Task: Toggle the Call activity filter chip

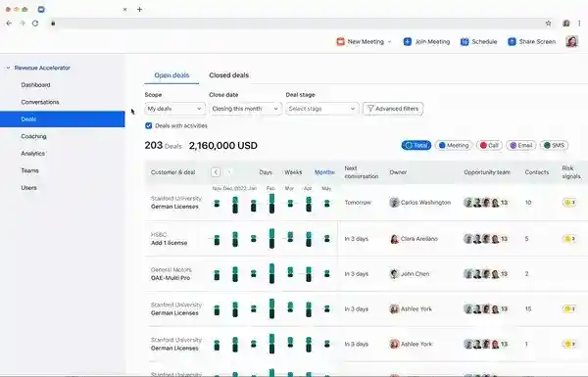Action: coord(489,145)
